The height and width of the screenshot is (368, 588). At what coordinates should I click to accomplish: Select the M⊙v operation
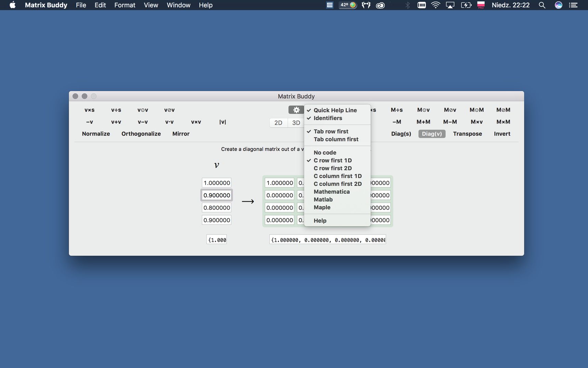click(x=424, y=110)
